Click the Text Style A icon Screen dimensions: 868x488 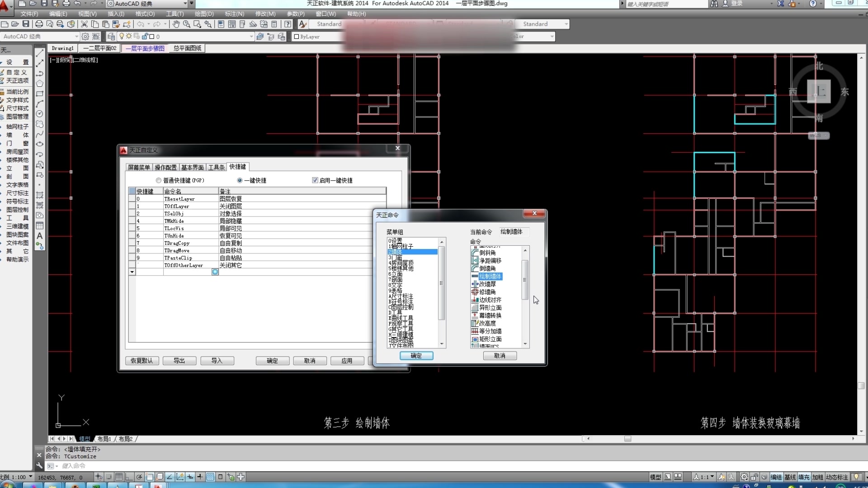click(303, 24)
